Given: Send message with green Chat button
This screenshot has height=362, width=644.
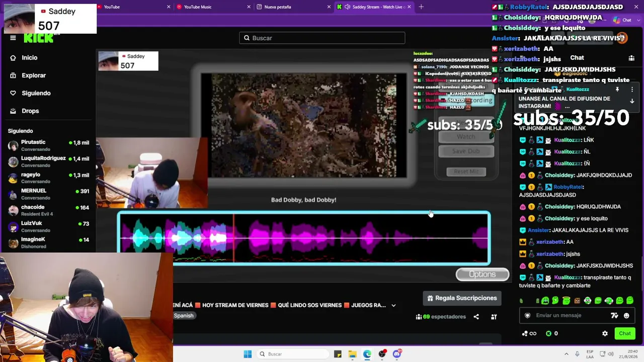Looking at the screenshot, I should pos(625,333).
